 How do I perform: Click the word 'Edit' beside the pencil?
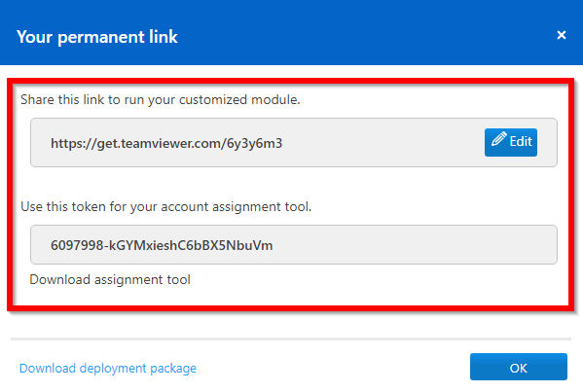(521, 142)
